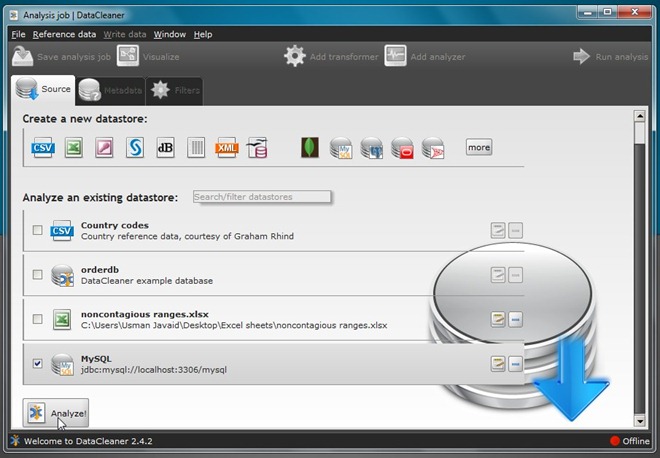Click the Visualize toolbar icon
The width and height of the screenshot is (660, 458).
pos(128,57)
